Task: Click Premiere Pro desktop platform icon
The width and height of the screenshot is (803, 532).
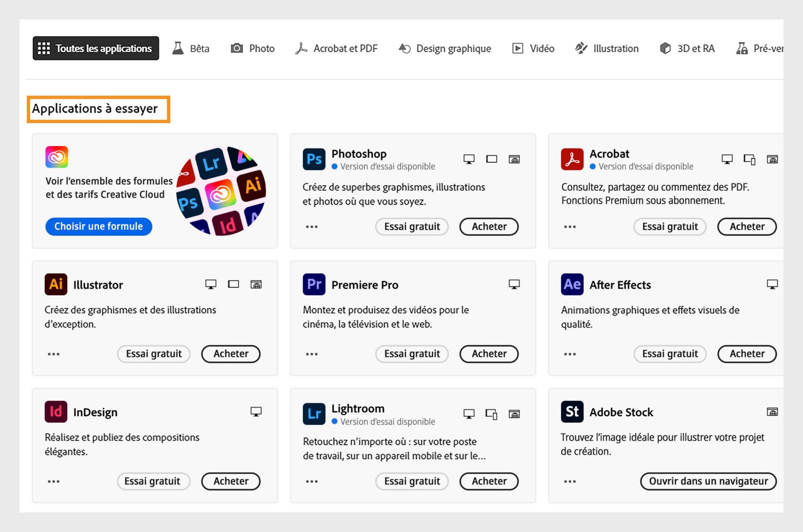Action: tap(514, 284)
